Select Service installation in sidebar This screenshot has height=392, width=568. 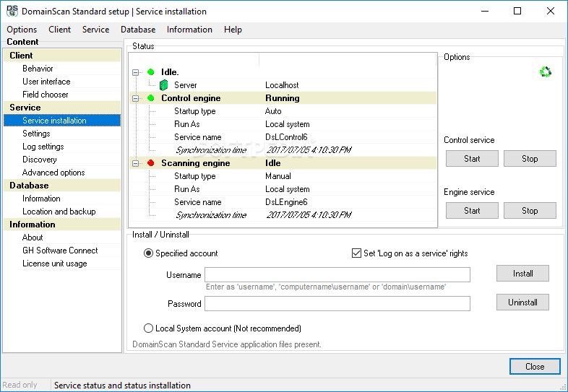pyautogui.click(x=62, y=121)
